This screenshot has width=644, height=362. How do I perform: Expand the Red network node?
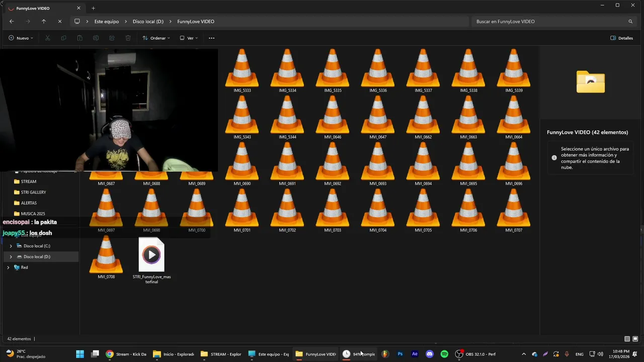click(8, 267)
